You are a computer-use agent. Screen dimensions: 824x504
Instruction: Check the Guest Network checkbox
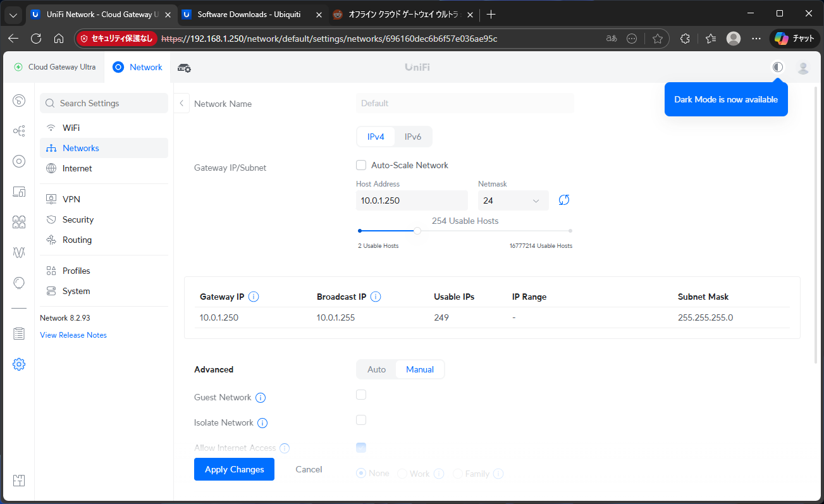361,395
